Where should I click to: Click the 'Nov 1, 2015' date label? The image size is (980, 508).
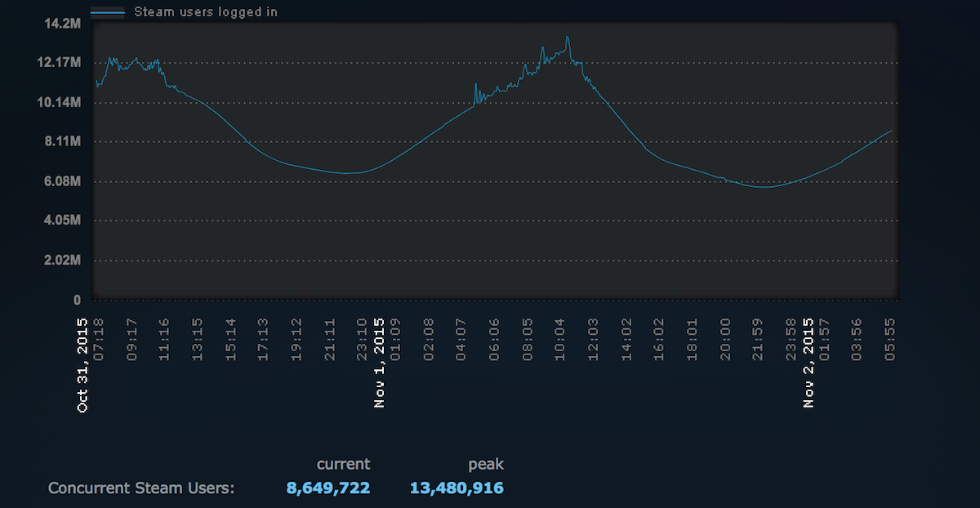(380, 363)
